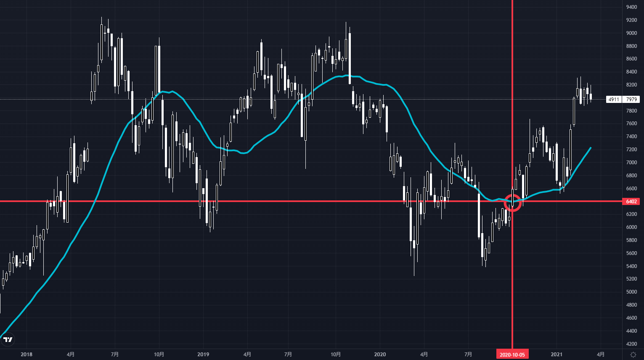Click the 8800 price scale label
This screenshot has height=360, width=644.
[631, 46]
